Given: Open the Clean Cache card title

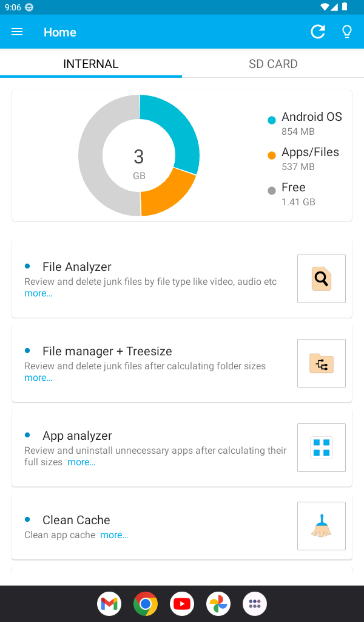Looking at the screenshot, I should 76,520.
